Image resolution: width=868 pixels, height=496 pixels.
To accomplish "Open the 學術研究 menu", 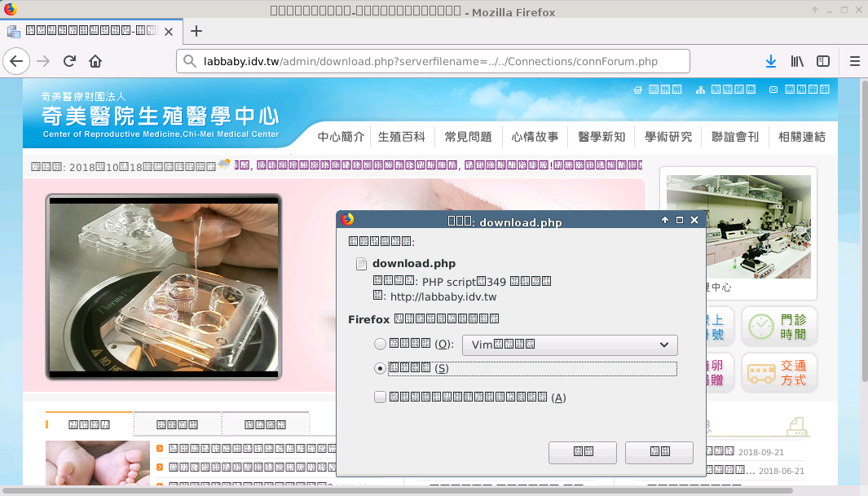I will pos(668,137).
